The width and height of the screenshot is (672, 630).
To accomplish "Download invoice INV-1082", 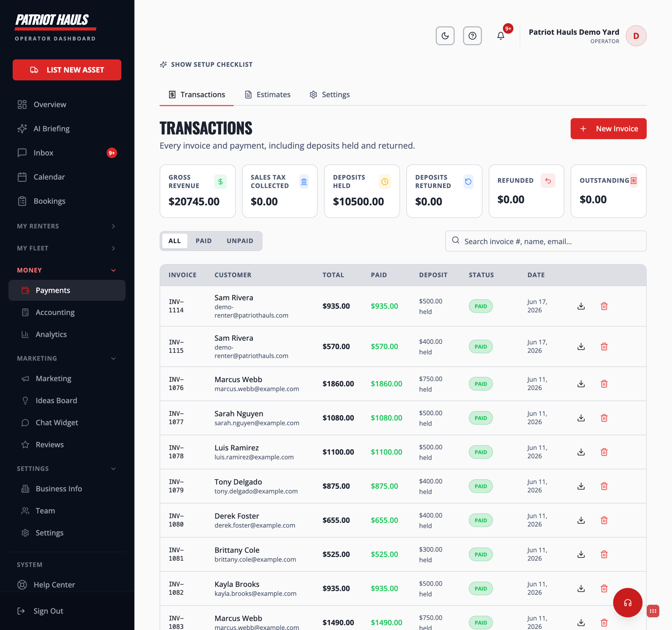I will (x=581, y=588).
